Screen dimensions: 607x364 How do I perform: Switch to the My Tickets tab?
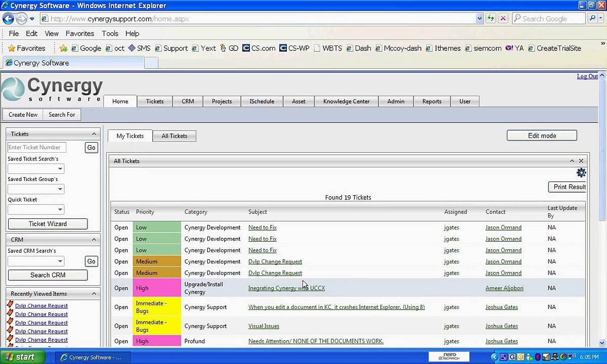pos(130,135)
